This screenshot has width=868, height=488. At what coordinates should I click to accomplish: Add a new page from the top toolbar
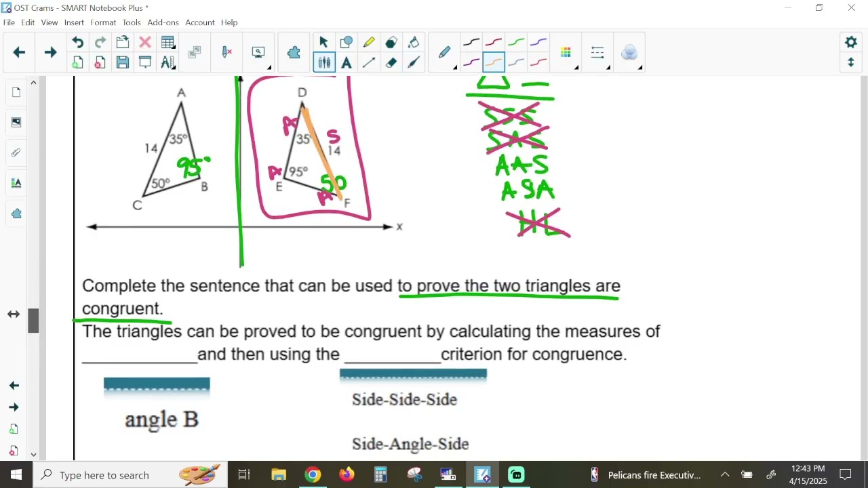[x=77, y=63]
